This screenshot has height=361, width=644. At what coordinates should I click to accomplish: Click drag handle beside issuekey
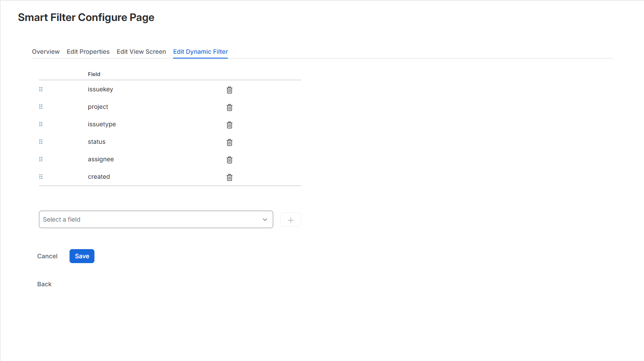[41, 89]
